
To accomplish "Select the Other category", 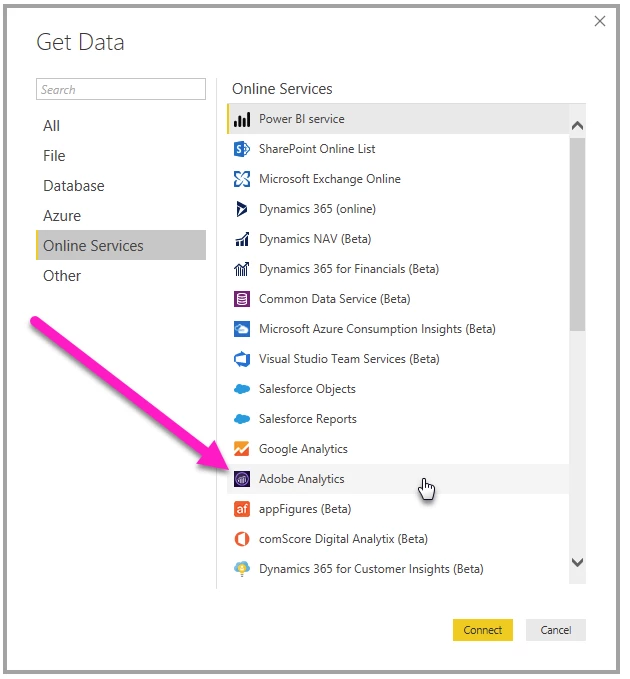I will coord(121,276).
